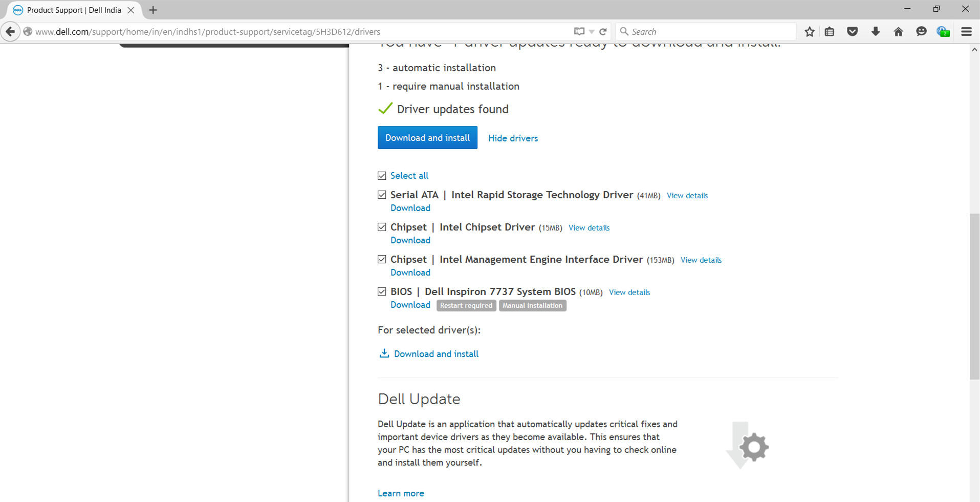Open the downloads arrow icon

876,31
